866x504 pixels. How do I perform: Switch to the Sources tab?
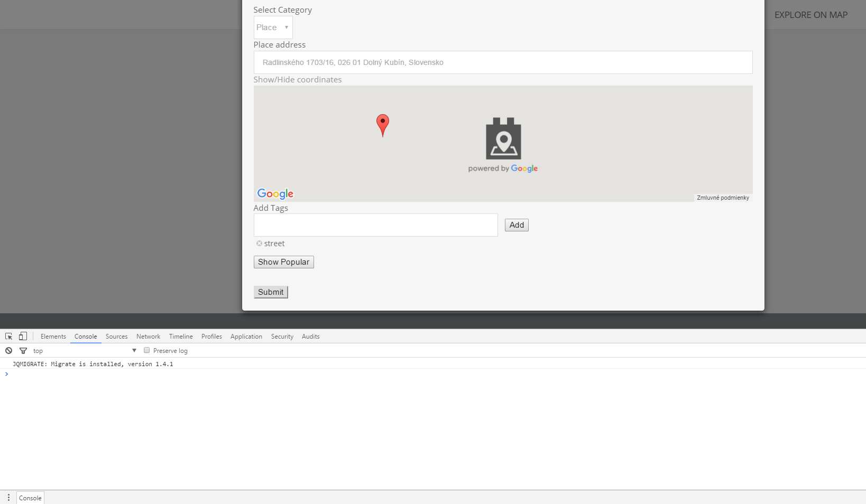pos(116,337)
